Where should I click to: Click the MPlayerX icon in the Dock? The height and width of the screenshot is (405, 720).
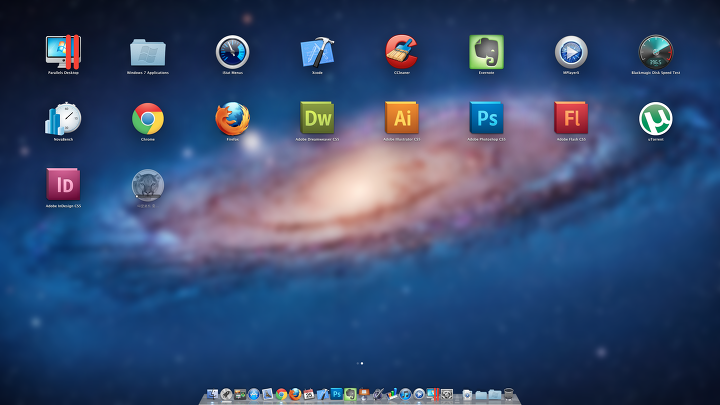(419, 394)
